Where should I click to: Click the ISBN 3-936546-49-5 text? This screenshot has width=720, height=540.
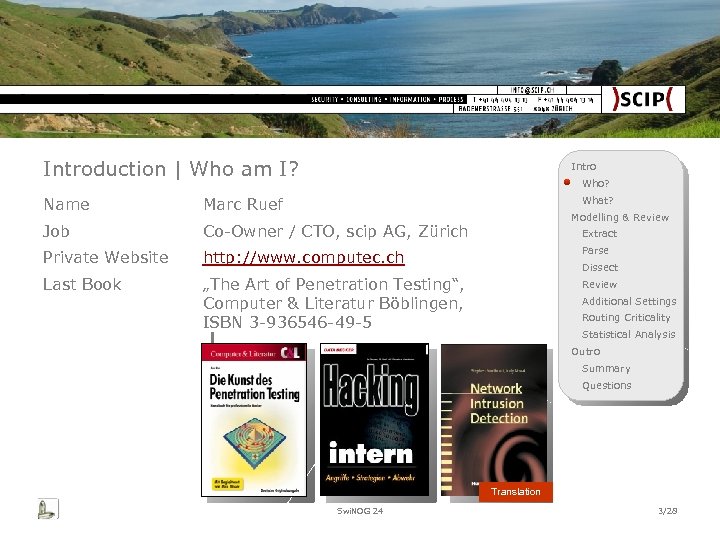(x=287, y=322)
